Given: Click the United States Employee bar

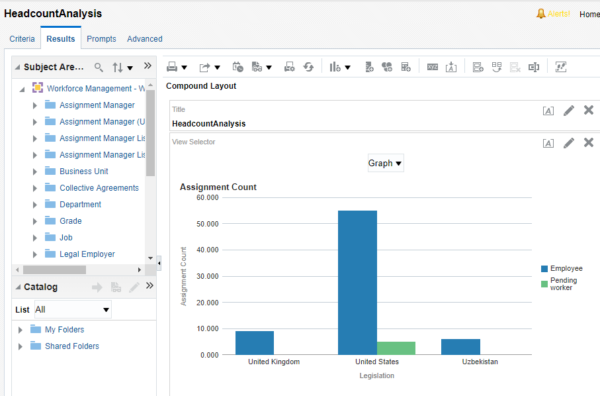Looking at the screenshot, I should point(357,283).
